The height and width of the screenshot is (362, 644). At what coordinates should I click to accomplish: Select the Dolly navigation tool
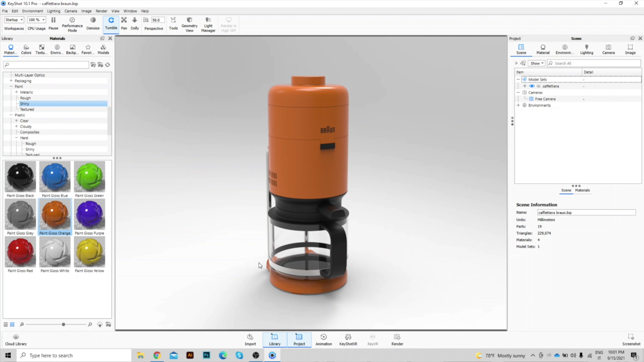(135, 23)
